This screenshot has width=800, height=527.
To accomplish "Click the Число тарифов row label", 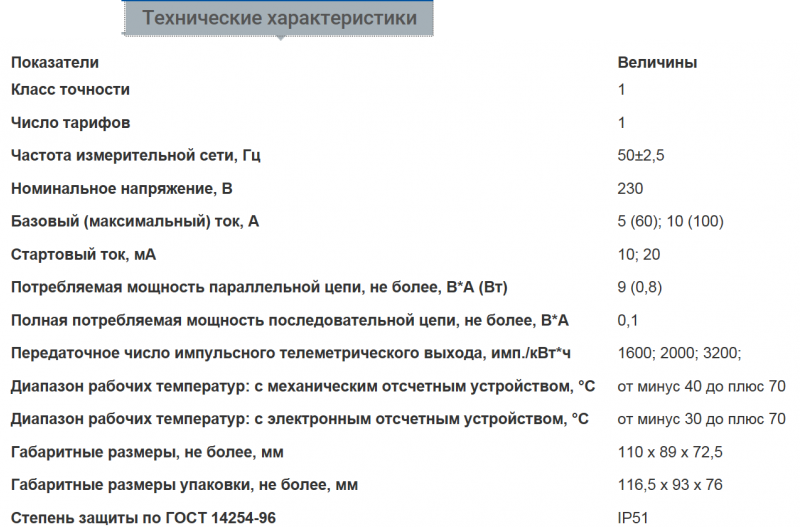I will pos(70,123).
